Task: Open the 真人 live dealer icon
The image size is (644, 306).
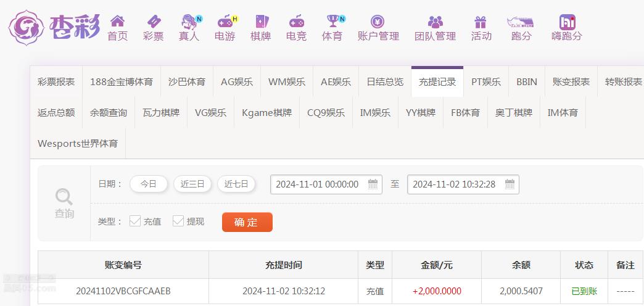Action: [x=189, y=22]
